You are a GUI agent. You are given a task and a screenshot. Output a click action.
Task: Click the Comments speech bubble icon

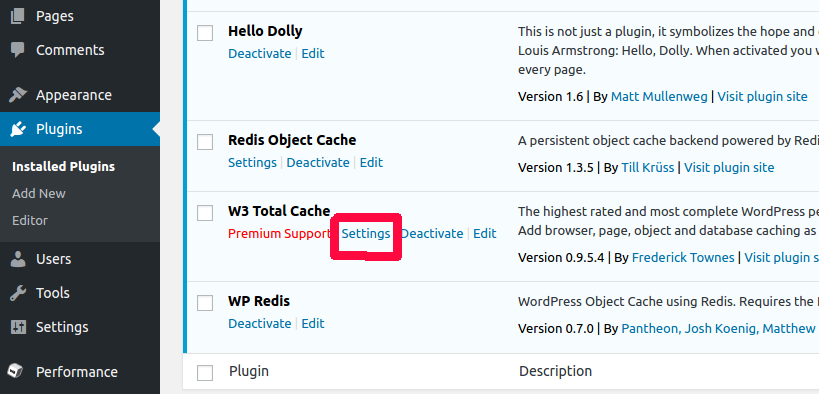tap(17, 50)
